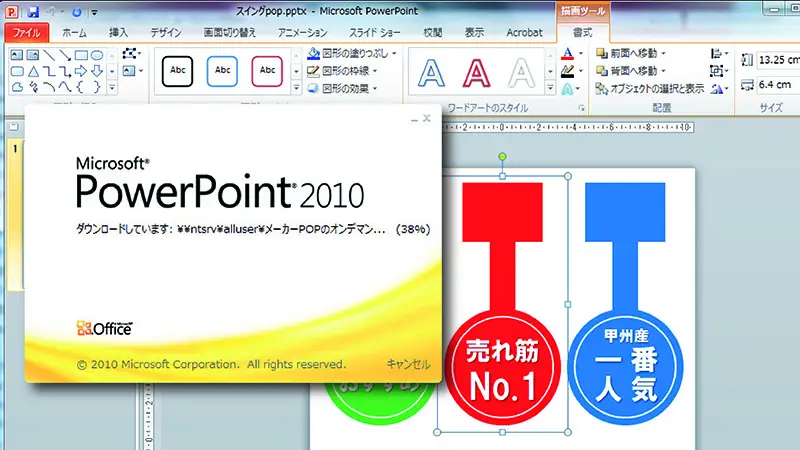The image size is (800, 450).
Task: Select the Down Arrow shape
Action: (x=97, y=71)
